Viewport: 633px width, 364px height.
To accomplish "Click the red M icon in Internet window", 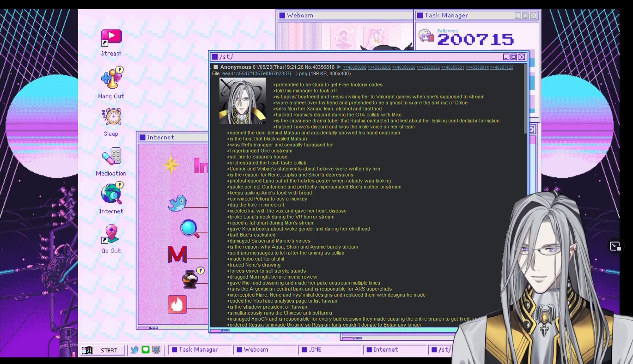I will [177, 254].
